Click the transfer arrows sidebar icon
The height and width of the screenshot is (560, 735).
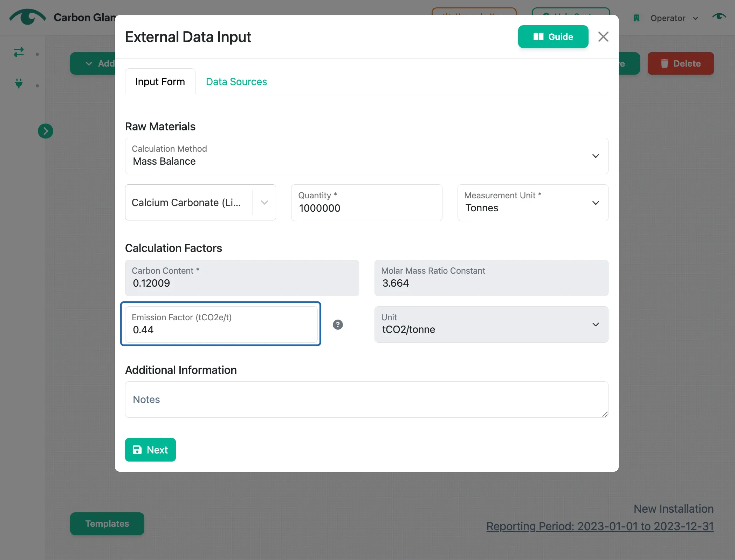(19, 52)
